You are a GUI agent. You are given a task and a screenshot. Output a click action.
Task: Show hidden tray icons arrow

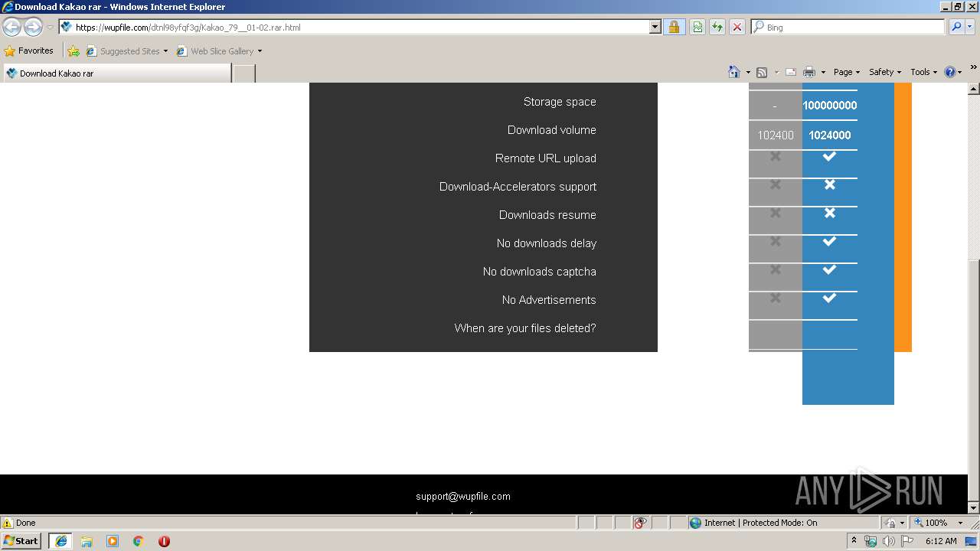(x=854, y=541)
